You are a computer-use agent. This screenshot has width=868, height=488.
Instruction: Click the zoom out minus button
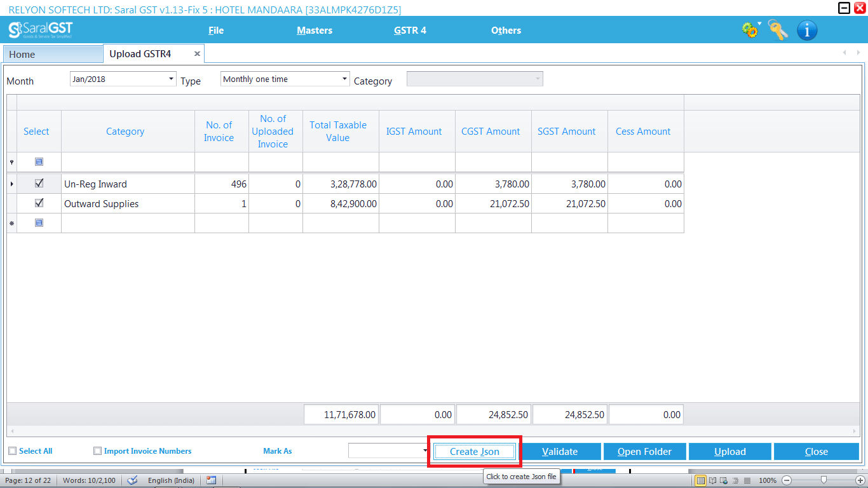tap(787, 480)
